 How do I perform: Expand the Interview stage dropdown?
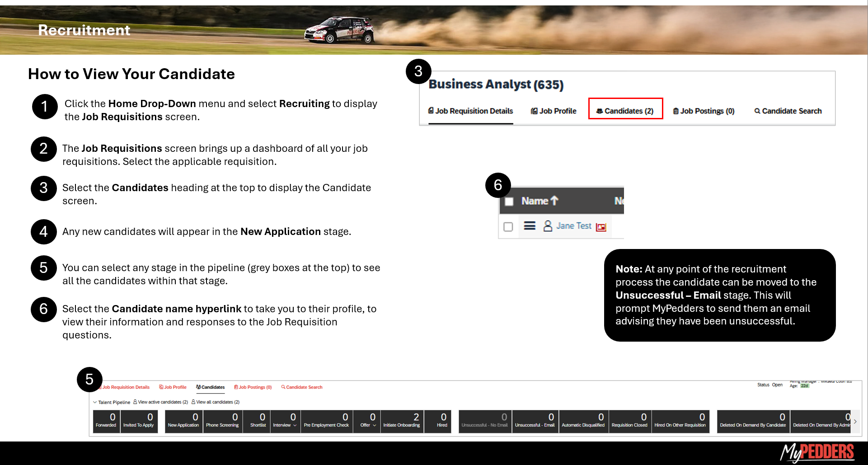pos(295,425)
